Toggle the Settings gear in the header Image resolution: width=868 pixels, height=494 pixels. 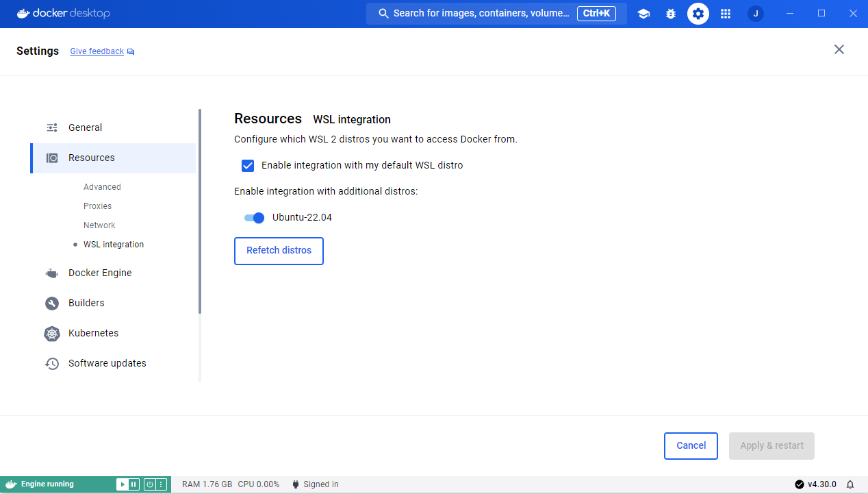[698, 13]
